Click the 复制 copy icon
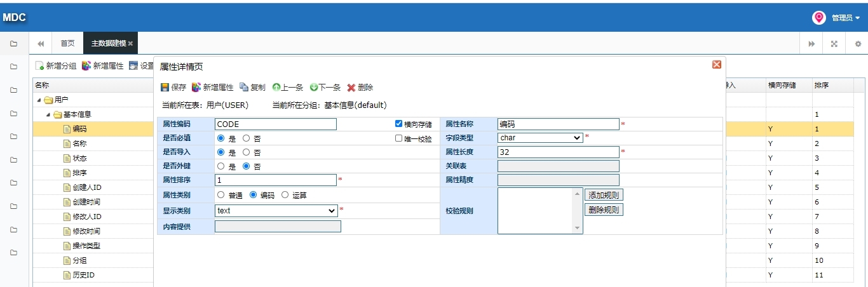Screen dimensions: 868x287 tap(244, 88)
